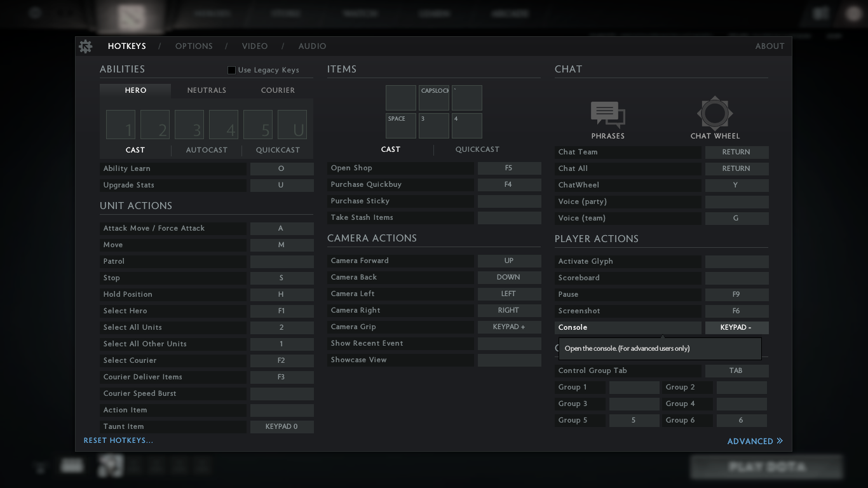Click Reset Hotkeys link

(118, 440)
